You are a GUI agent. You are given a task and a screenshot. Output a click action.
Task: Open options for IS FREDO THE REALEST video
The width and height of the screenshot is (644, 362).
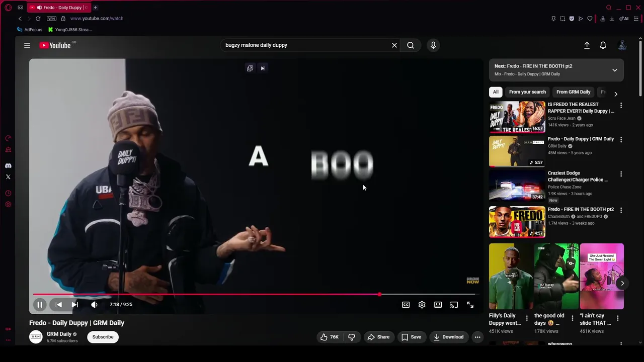point(621,106)
